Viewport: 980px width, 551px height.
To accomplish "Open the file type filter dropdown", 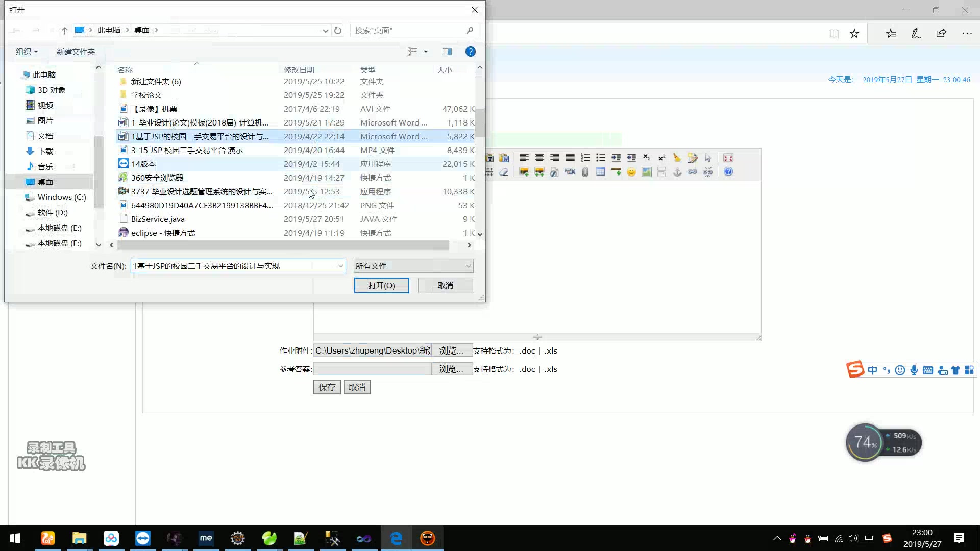I will click(x=468, y=266).
